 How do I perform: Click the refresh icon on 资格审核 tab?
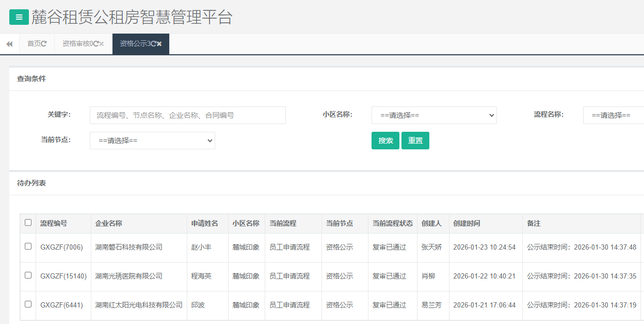pyautogui.click(x=95, y=43)
